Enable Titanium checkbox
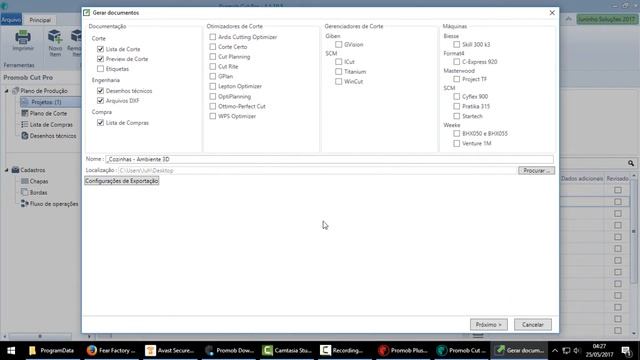640x360 pixels. (338, 71)
